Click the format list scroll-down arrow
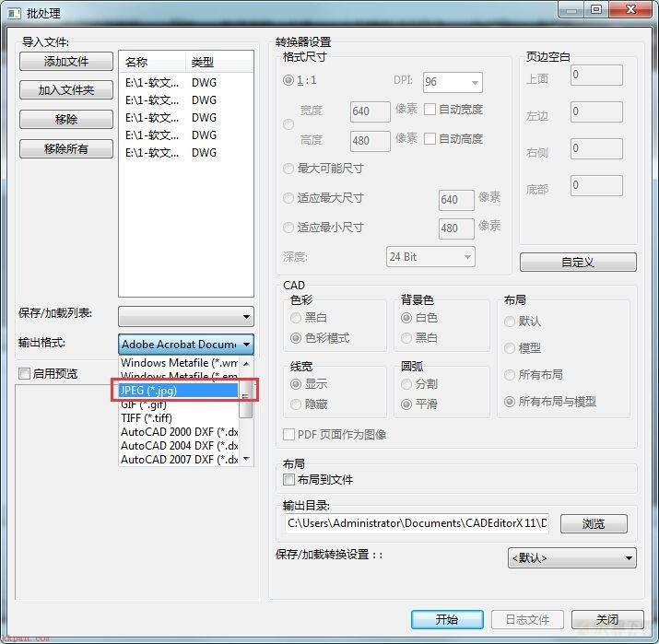 pyautogui.click(x=246, y=459)
